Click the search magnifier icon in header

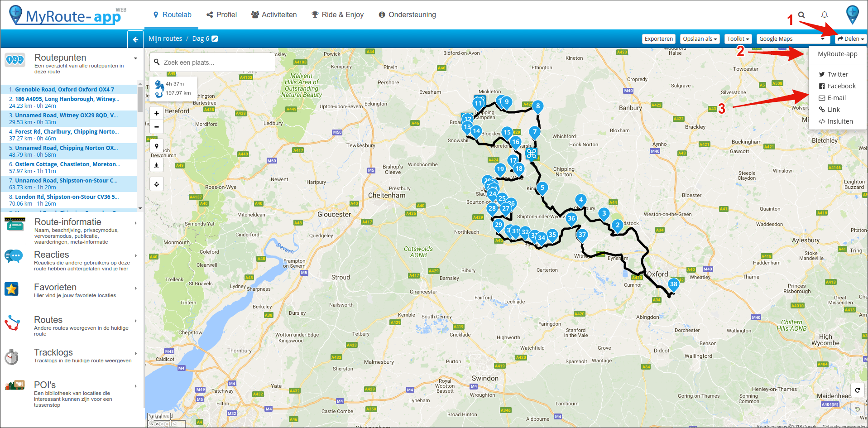pyautogui.click(x=801, y=15)
